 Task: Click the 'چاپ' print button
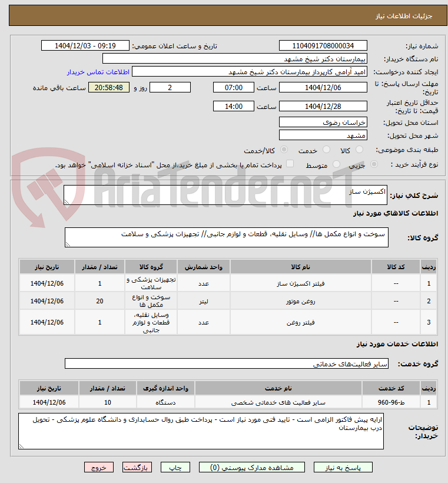[x=175, y=467]
